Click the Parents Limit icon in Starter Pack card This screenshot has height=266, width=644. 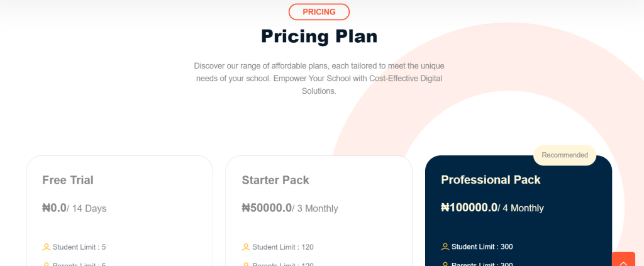tap(245, 264)
